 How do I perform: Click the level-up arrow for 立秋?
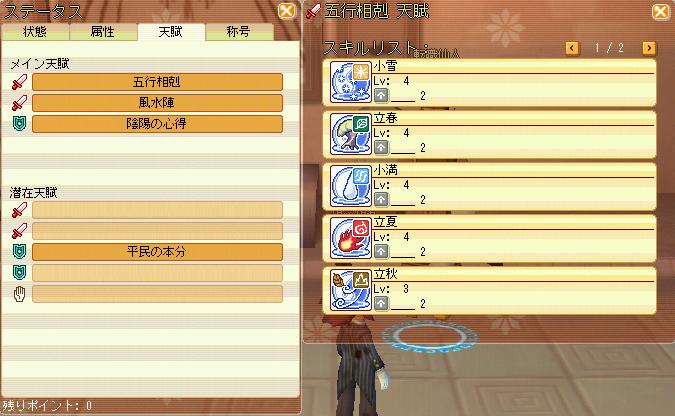click(x=381, y=304)
